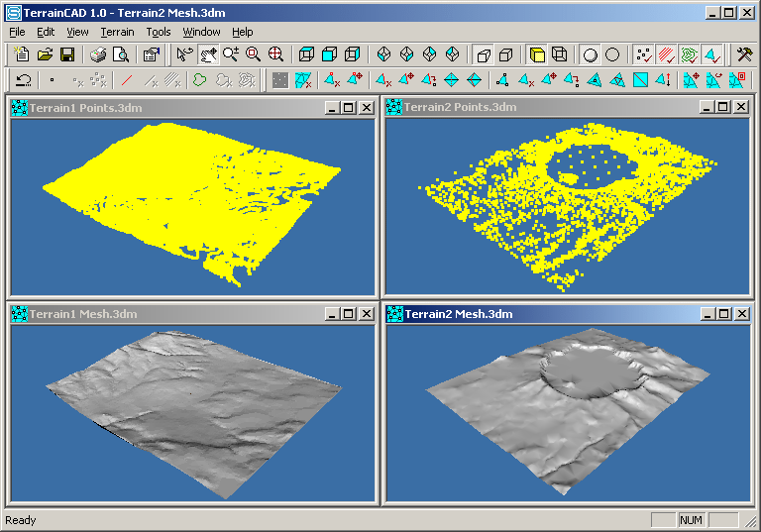Select the arrow rotate-view tool
This screenshot has width=761, height=532.
185,54
